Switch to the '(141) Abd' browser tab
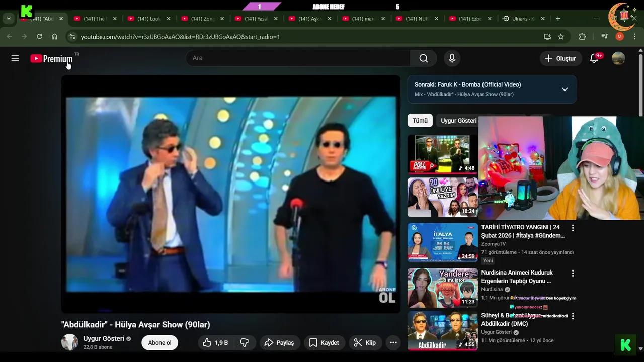 (x=41, y=19)
